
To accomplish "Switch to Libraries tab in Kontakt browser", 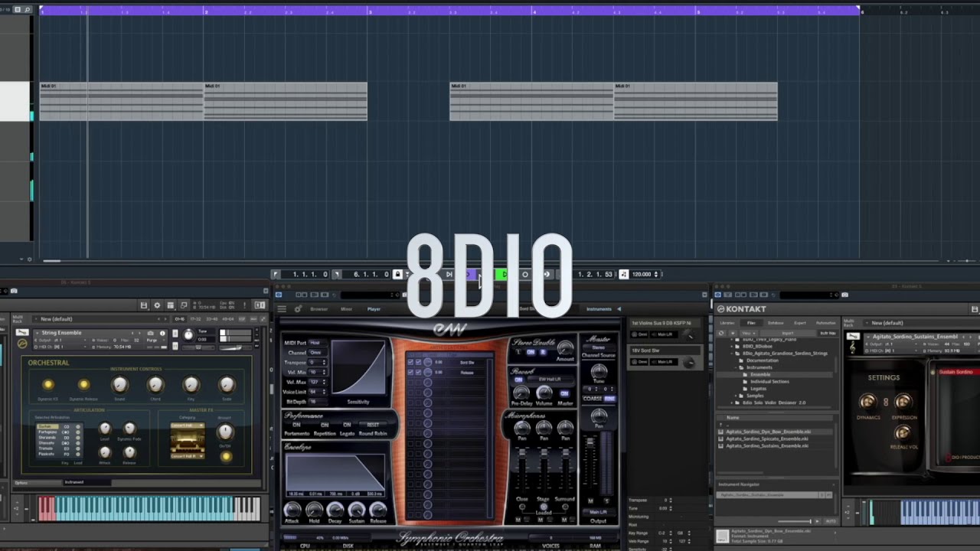I will point(727,323).
